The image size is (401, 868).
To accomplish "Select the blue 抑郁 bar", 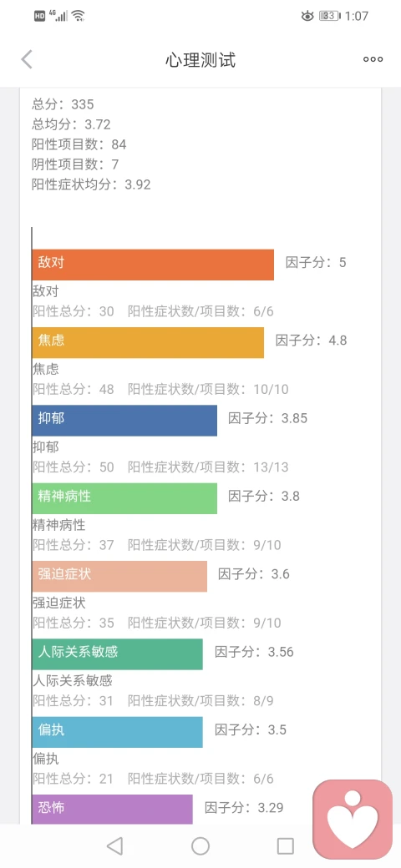I will click(x=124, y=421).
